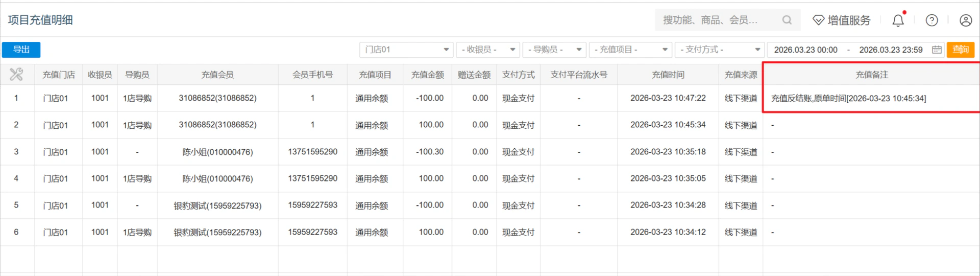
Task: Open the user account profile icon
Action: click(x=965, y=20)
